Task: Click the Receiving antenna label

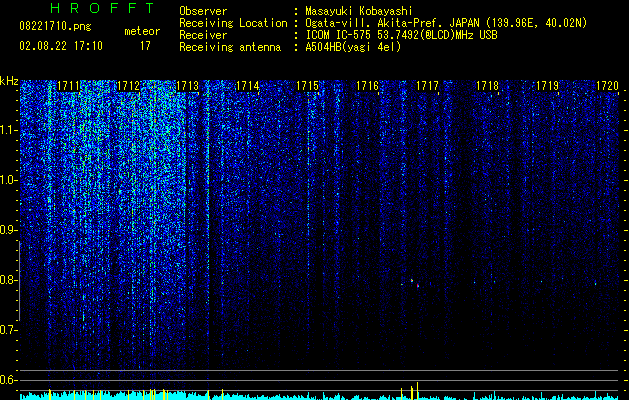Action: [230, 47]
